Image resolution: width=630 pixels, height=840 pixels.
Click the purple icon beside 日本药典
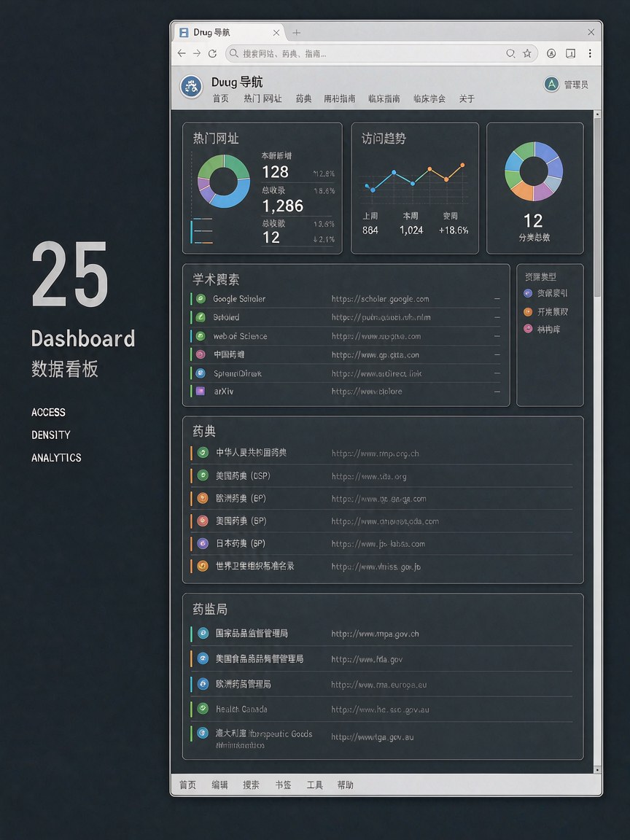point(203,543)
